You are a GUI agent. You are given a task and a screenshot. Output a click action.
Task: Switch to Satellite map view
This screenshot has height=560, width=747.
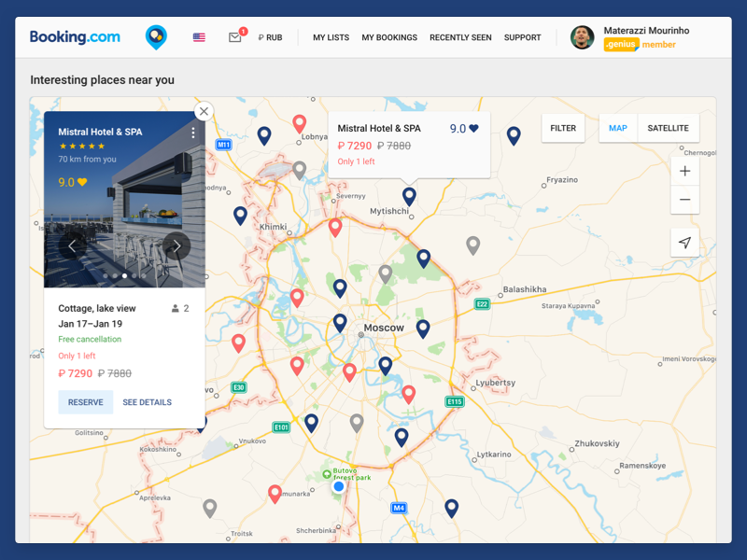pos(668,128)
